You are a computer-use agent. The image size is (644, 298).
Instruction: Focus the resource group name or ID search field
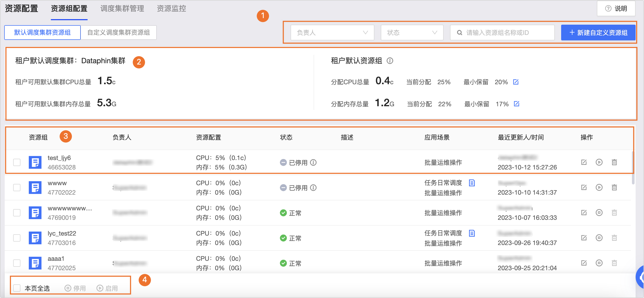pos(502,33)
